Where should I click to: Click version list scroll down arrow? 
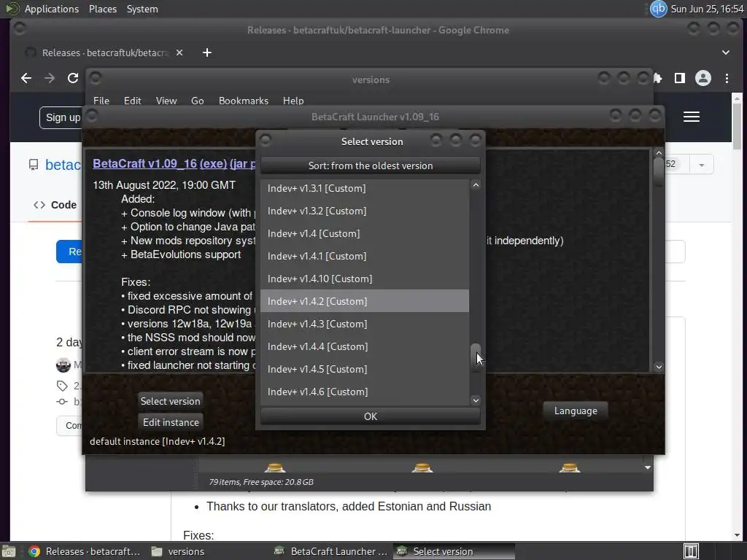[x=476, y=400]
